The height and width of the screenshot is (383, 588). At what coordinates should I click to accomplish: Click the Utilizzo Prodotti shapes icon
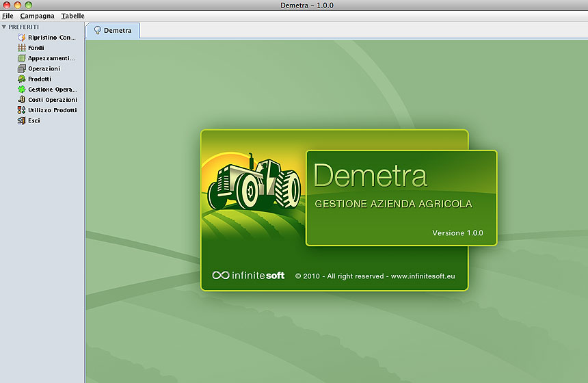21,110
